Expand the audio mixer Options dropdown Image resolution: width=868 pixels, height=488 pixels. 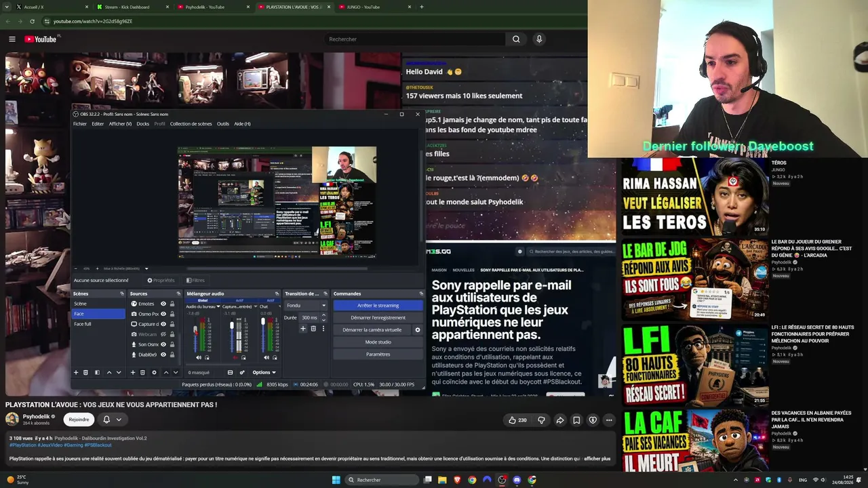point(264,372)
